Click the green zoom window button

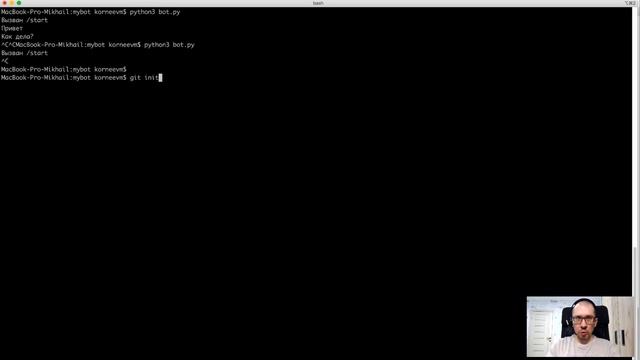[19, 3]
